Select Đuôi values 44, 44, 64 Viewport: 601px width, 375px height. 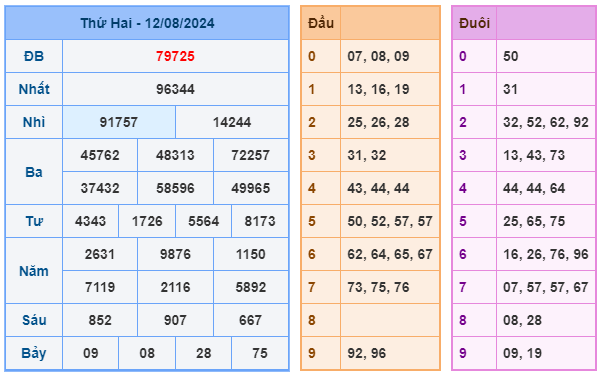click(x=534, y=188)
